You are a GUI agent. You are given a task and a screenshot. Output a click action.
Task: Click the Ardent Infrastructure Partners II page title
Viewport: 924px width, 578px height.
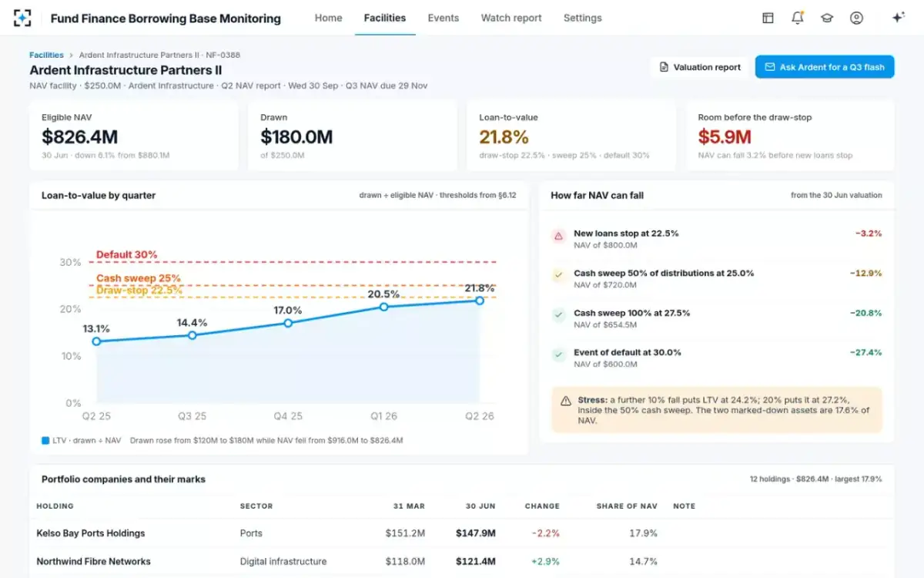click(x=126, y=70)
